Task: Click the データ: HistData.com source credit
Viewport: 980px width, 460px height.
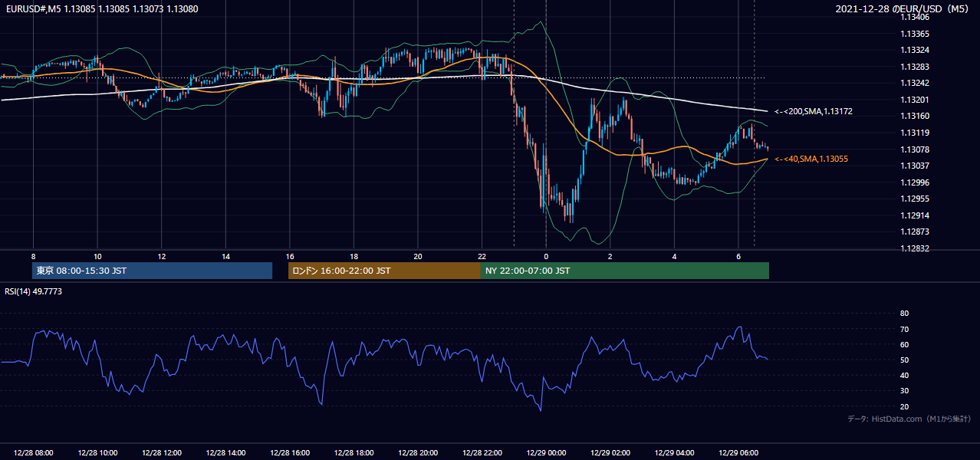Action: tap(909, 419)
